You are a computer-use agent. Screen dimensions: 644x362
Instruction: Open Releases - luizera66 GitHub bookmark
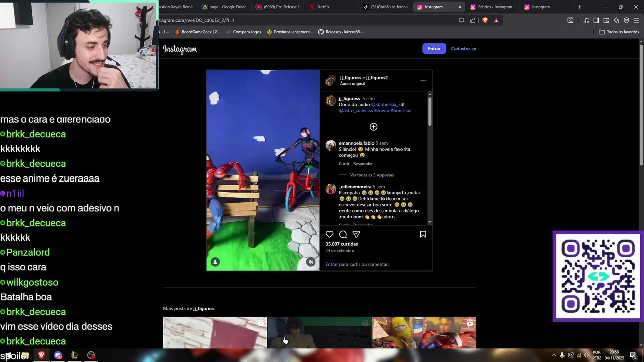pyautogui.click(x=341, y=32)
